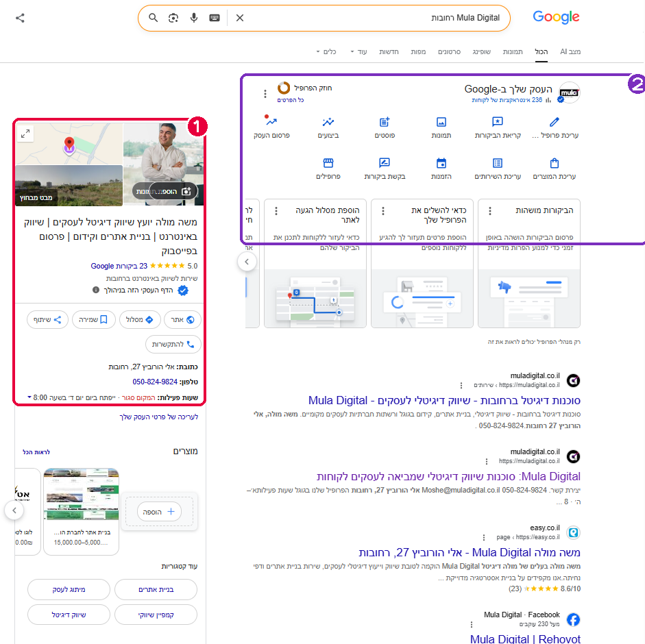Click the להתקשרות call button
Image resolution: width=645 pixels, height=644 pixels.
pyautogui.click(x=173, y=344)
